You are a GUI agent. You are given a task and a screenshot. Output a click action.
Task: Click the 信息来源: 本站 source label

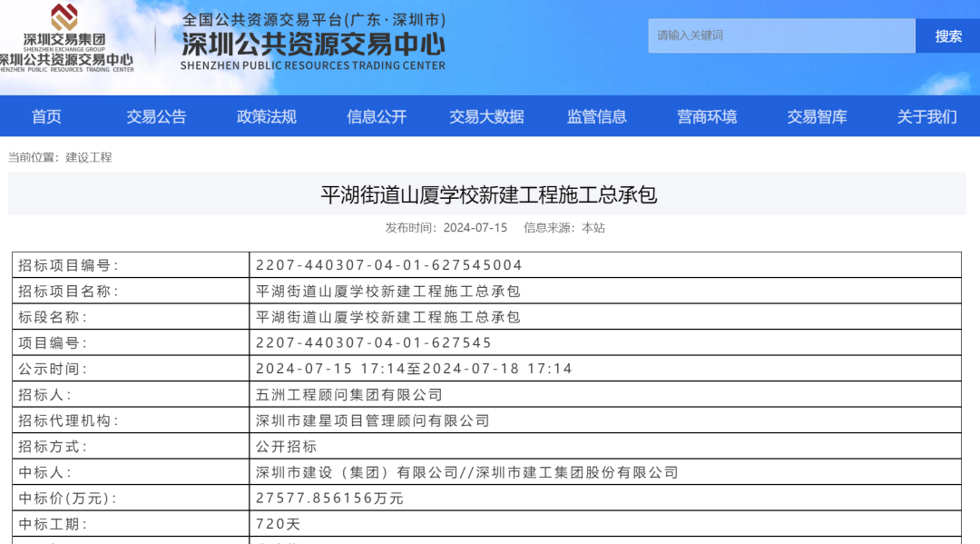[564, 229]
